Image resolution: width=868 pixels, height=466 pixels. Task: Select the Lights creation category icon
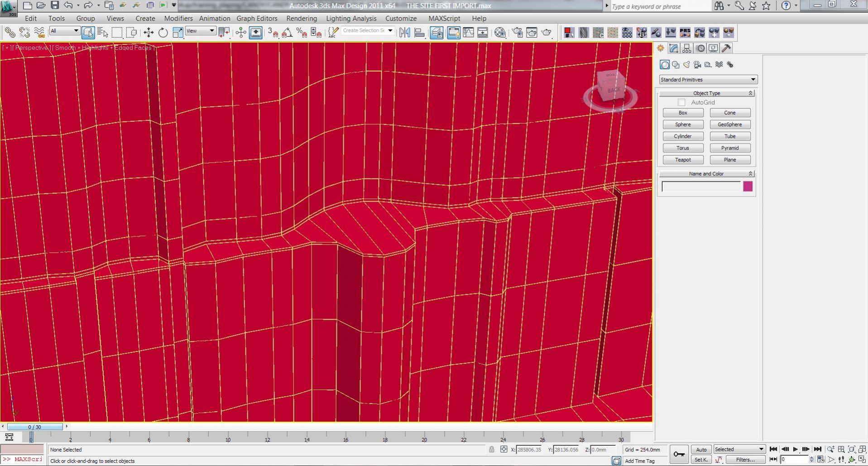[686, 65]
